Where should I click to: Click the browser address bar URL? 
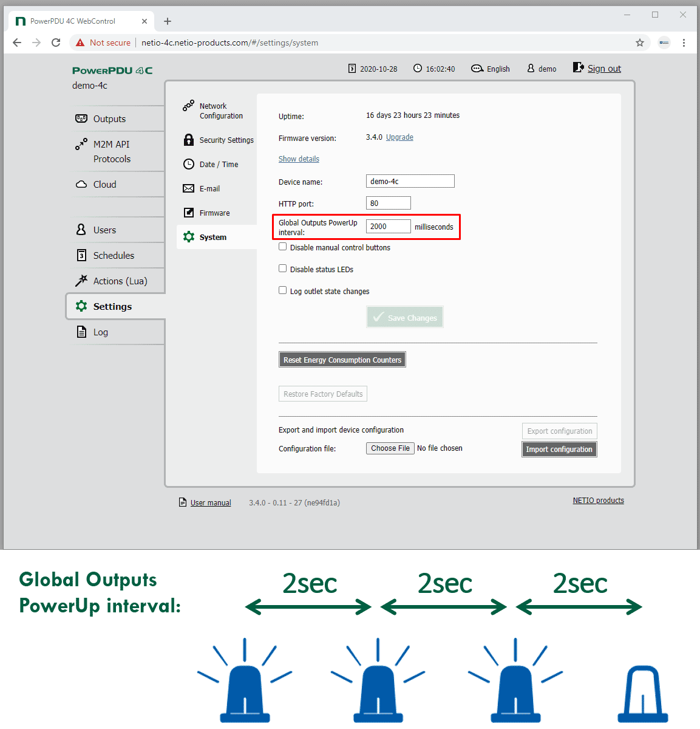pyautogui.click(x=229, y=43)
